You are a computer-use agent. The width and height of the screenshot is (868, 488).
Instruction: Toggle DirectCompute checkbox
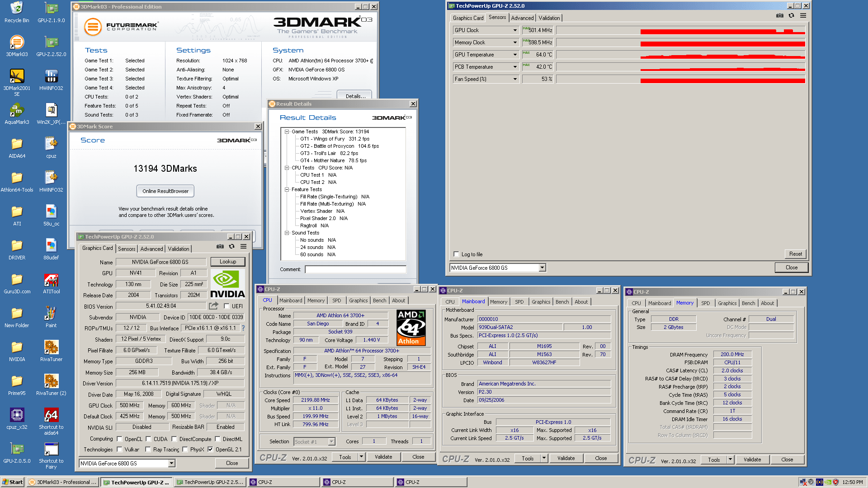point(174,439)
